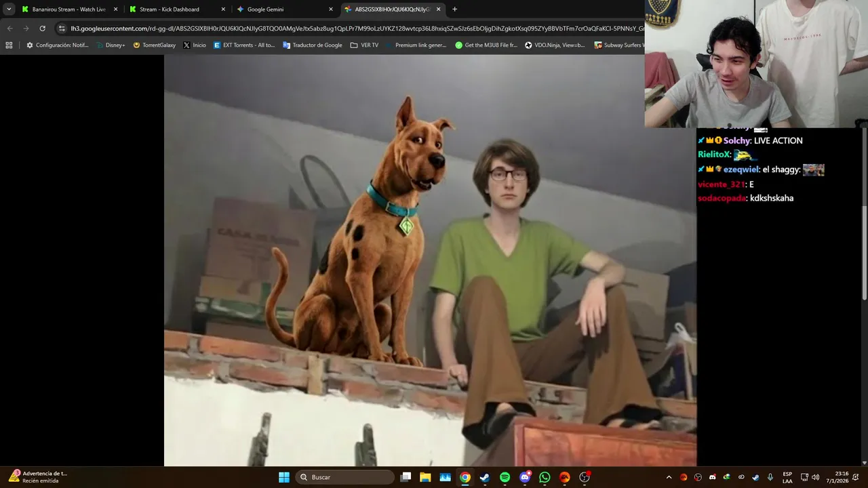Go back to the previous page
This screenshot has height=488, width=868.
(9, 28)
